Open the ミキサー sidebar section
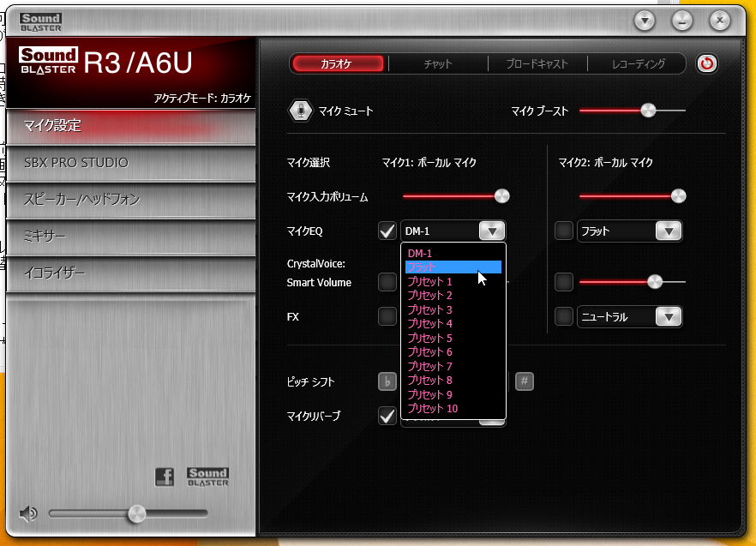756x546 pixels. (130, 237)
